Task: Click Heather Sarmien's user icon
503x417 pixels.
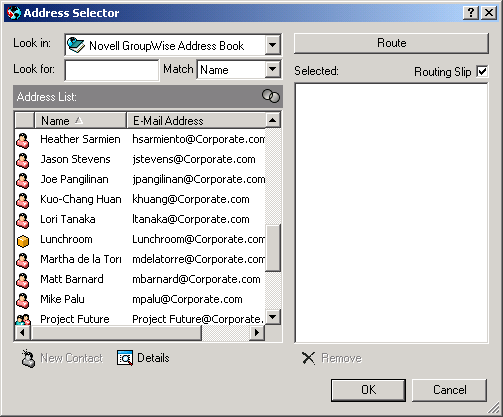Action: click(x=23, y=140)
